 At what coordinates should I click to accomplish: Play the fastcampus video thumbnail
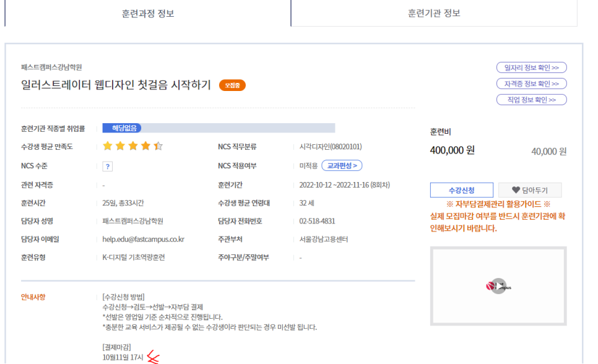point(498,286)
